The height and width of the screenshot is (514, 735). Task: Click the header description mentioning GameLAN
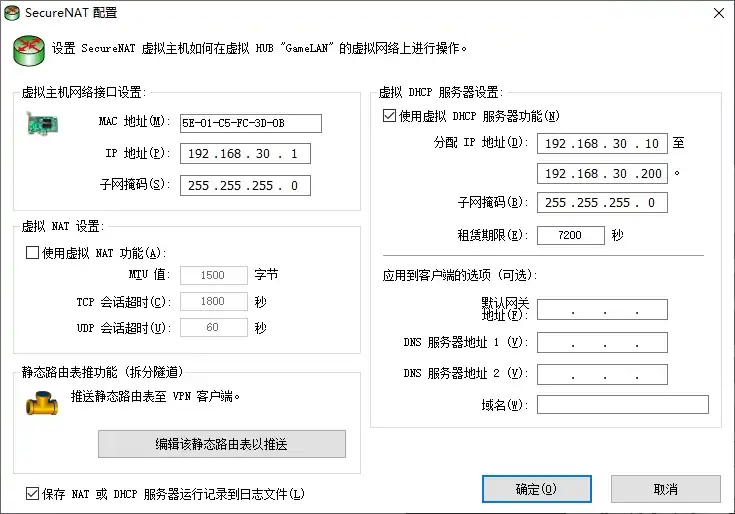point(259,48)
